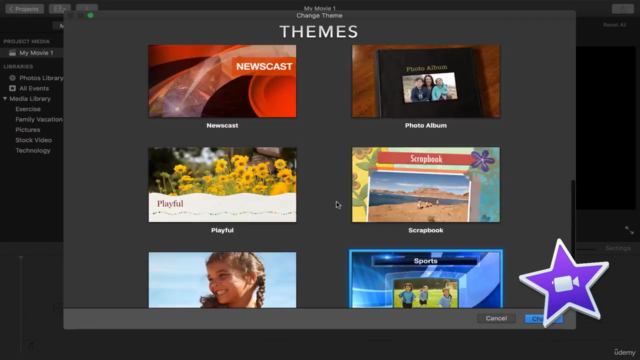Screen dimensions: 640x360
Task: Click the fullscreen expand arrows icon
Action: [x=629, y=230]
